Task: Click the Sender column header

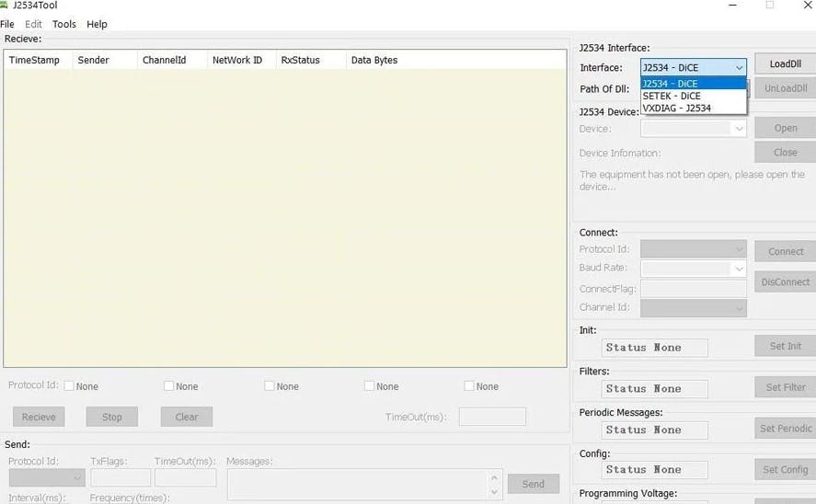Action: 93,60
